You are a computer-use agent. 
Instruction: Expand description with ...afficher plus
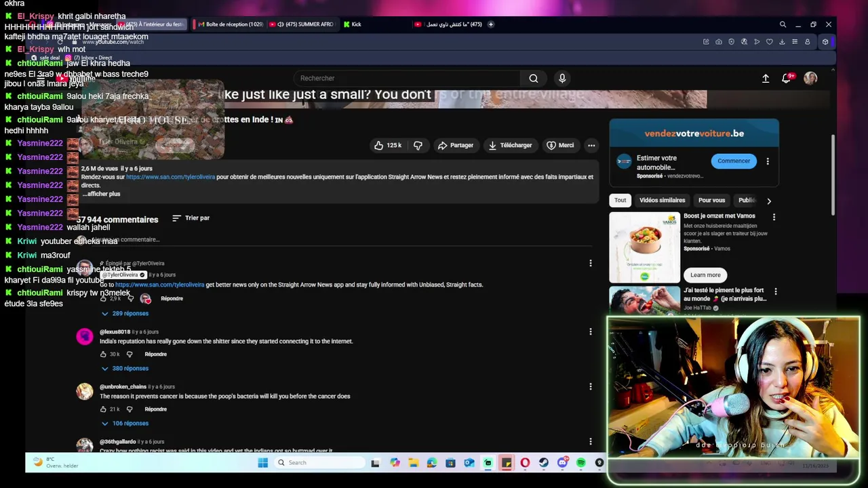[100, 194]
